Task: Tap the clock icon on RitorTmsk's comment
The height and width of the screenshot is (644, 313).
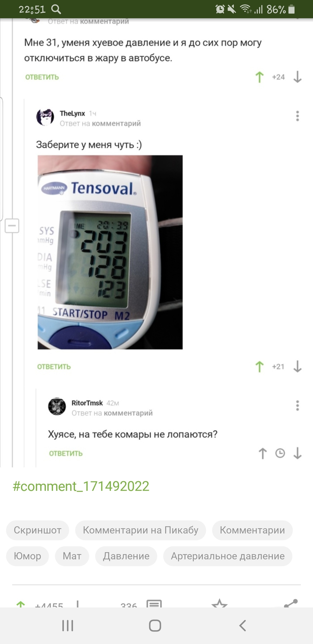Action: (280, 453)
